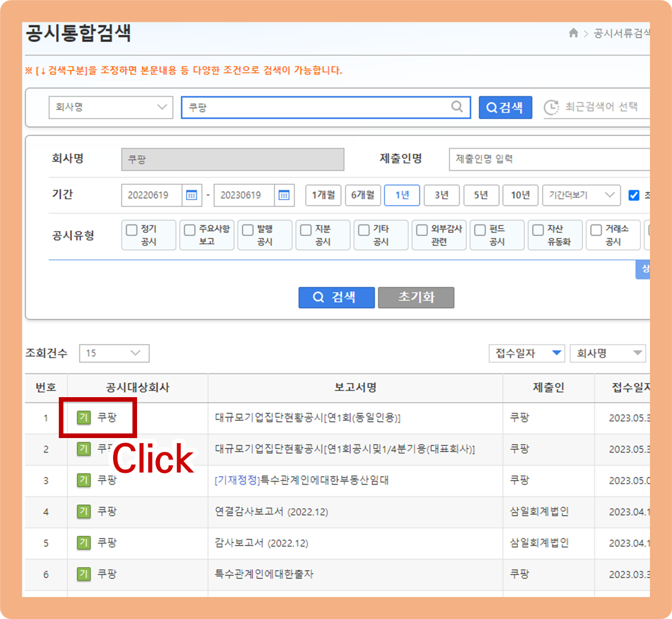The image size is (672, 619).
Task: Select the 1개월 period button
Action: click(x=323, y=195)
